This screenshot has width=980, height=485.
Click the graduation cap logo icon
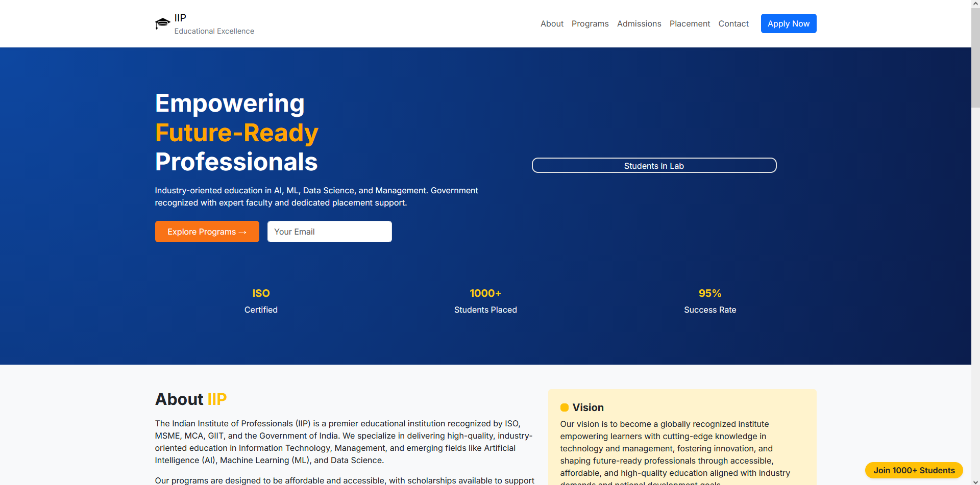point(162,23)
